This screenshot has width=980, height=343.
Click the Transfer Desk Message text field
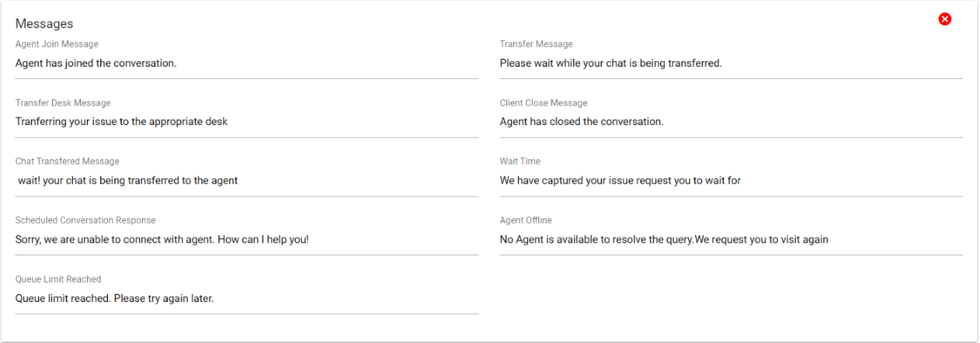[246, 121]
